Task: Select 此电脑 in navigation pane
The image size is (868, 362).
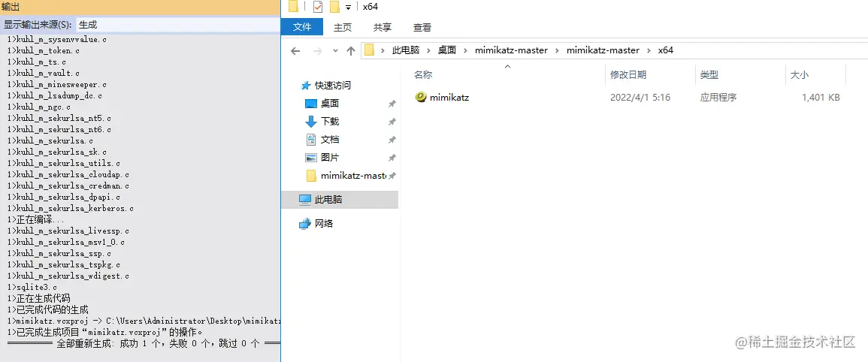Action: [x=328, y=199]
